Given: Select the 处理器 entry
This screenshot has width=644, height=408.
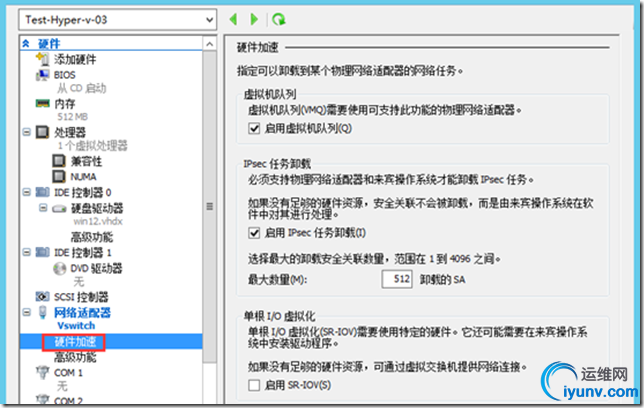Looking at the screenshot, I should coord(70,132).
